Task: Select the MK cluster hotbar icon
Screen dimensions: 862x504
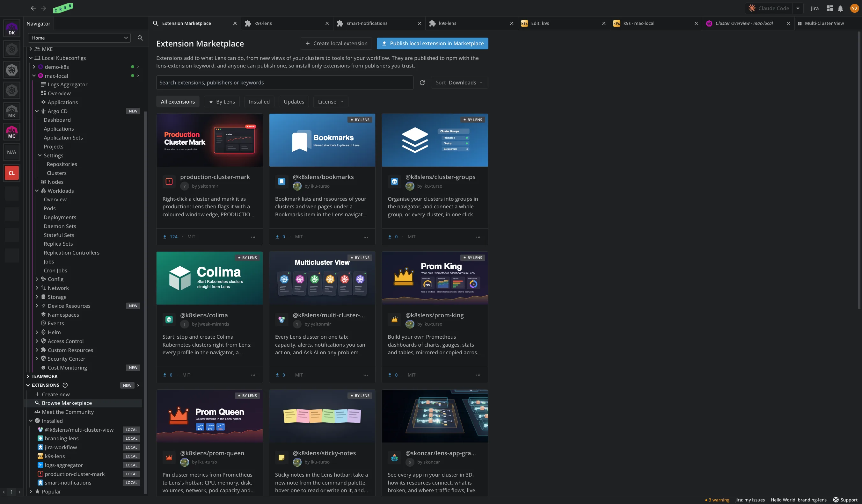Action: [11, 111]
